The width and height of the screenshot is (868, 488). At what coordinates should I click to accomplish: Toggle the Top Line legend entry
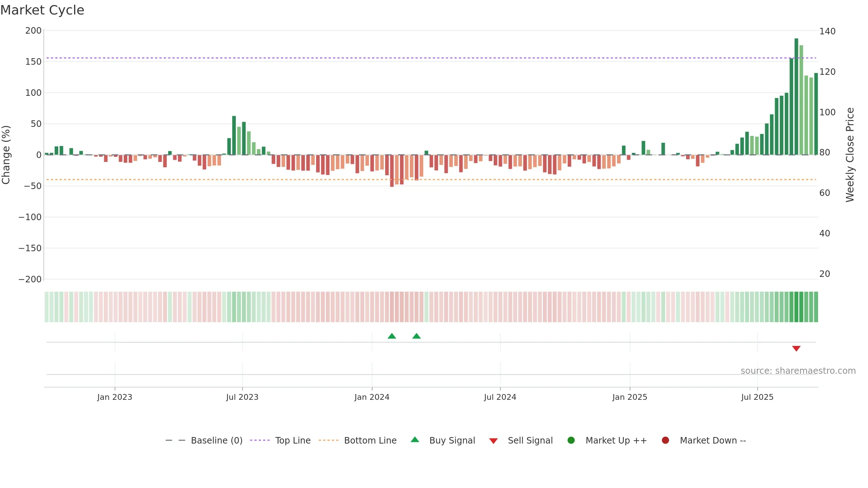tap(280, 440)
